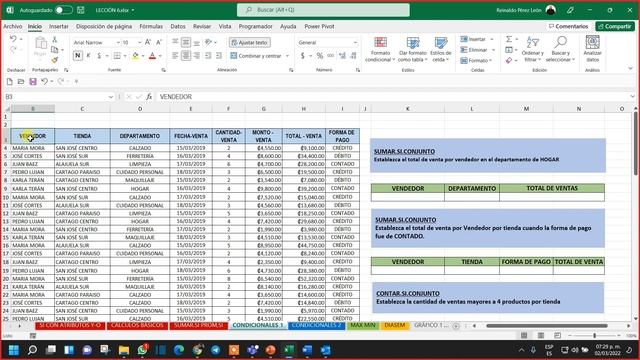
Task: Click the Quick Access Undo icon
Action: (x=44, y=82)
